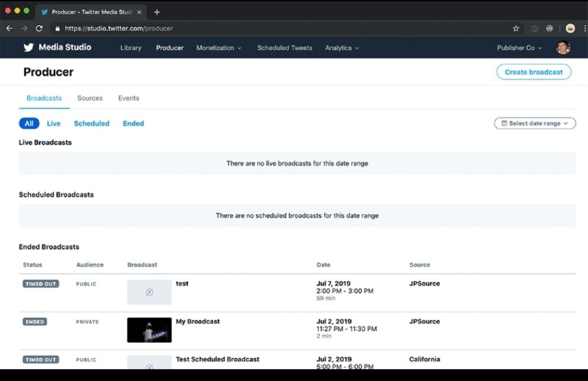Open the test broadcast thumbnail placeholder
The image size is (588, 381).
point(149,292)
